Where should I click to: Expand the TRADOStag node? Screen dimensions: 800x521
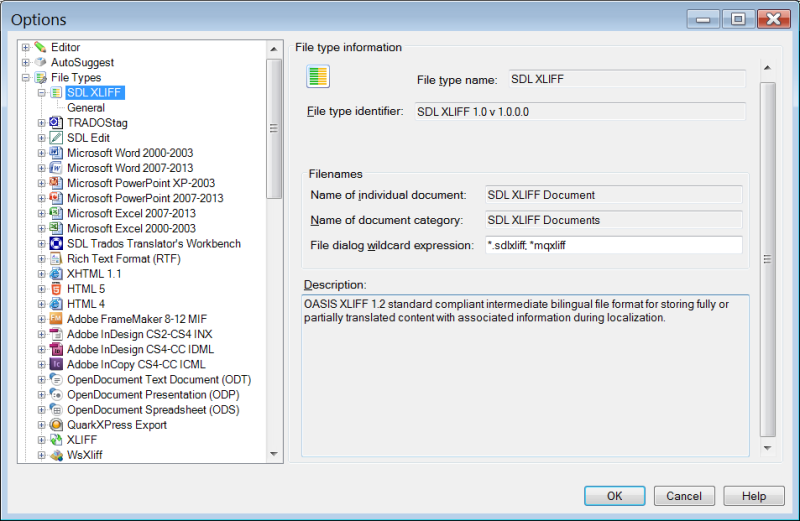pyautogui.click(x=42, y=123)
